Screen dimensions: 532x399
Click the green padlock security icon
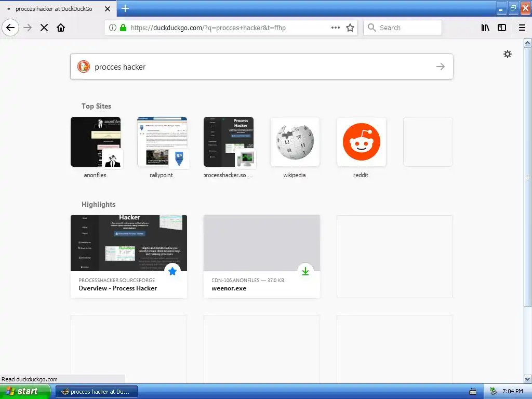(x=123, y=28)
